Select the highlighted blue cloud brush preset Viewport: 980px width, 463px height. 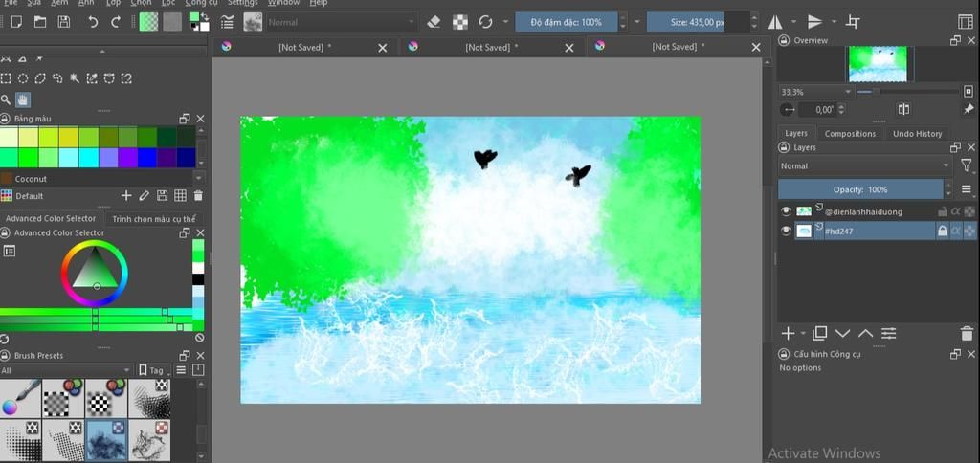pyautogui.click(x=106, y=439)
